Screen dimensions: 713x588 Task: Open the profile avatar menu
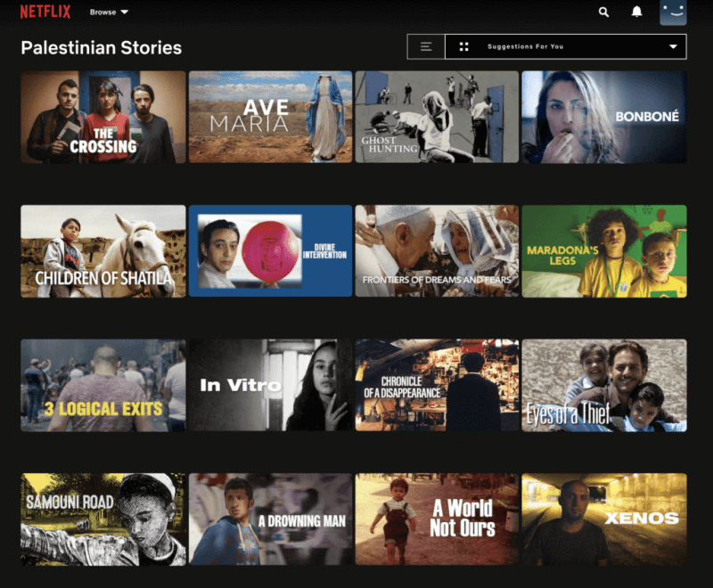point(673,12)
